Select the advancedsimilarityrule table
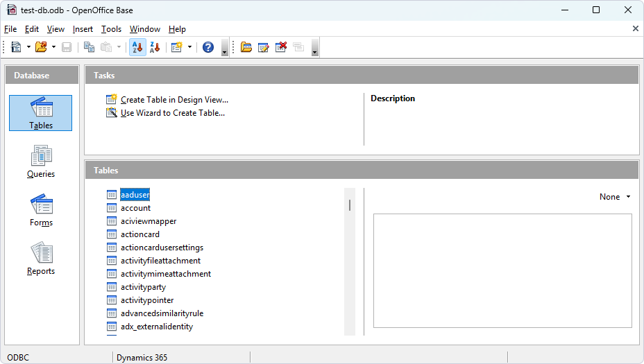The image size is (644, 364). point(162,313)
